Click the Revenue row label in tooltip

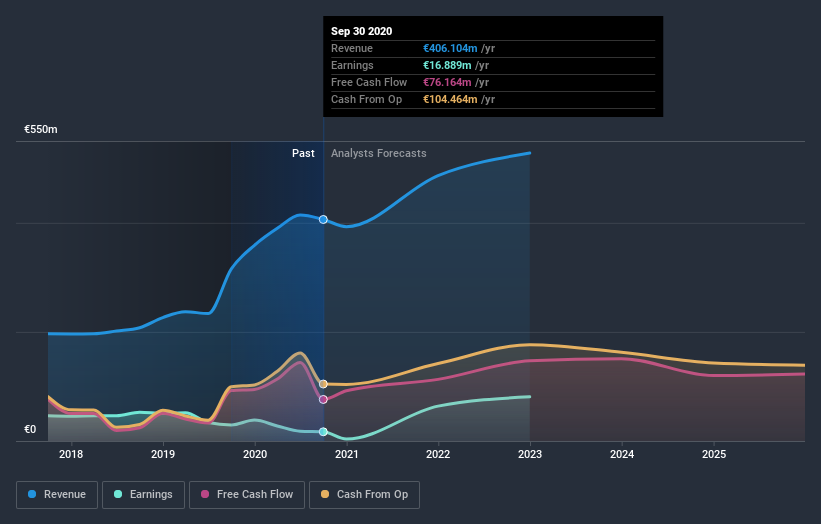click(352, 49)
